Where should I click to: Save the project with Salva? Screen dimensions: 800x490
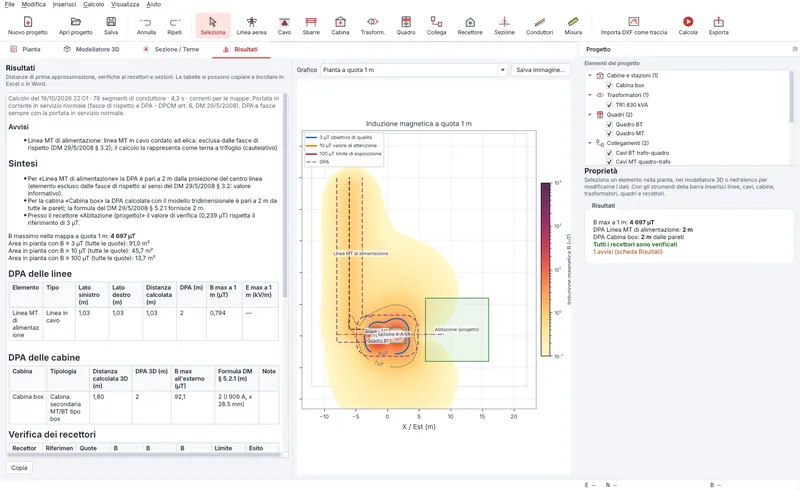click(111, 26)
